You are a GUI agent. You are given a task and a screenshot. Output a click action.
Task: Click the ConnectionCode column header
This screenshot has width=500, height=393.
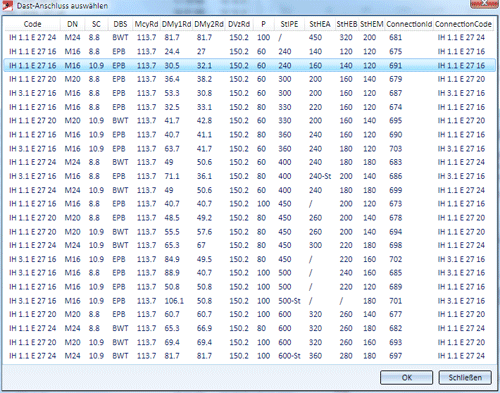(463, 24)
